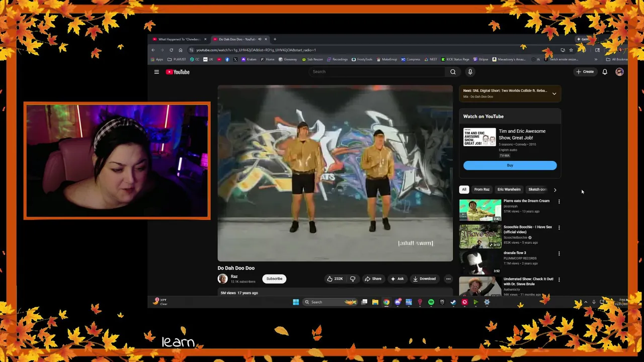
Task: Show more filter chips with right chevron
Action: pyautogui.click(x=555, y=190)
